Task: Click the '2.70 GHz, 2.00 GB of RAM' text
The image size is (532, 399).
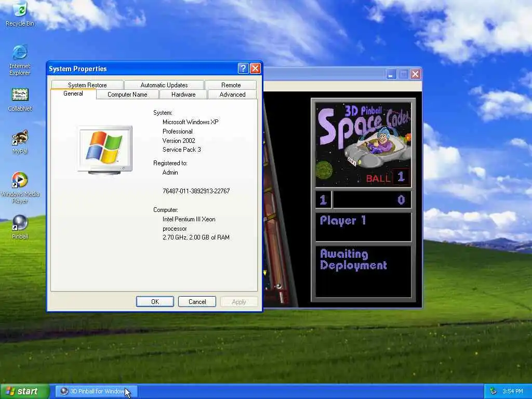Action: click(x=196, y=237)
